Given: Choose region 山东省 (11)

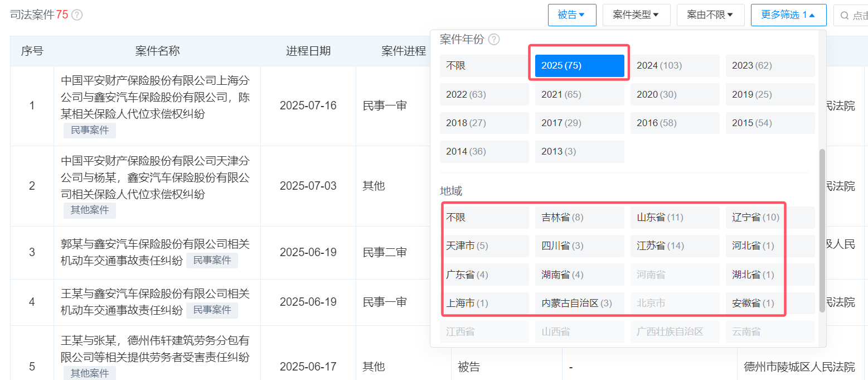Looking at the screenshot, I should click(x=675, y=218).
